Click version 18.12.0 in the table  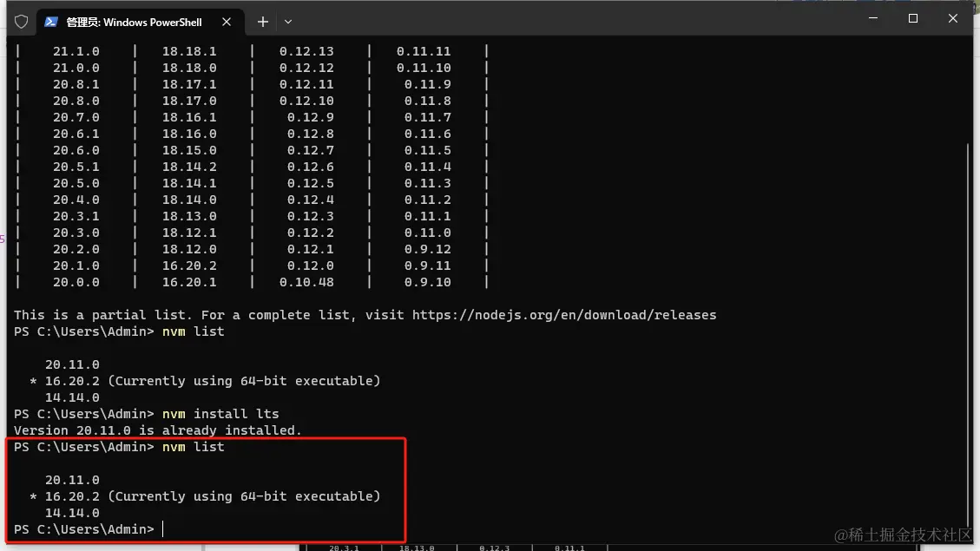189,249
